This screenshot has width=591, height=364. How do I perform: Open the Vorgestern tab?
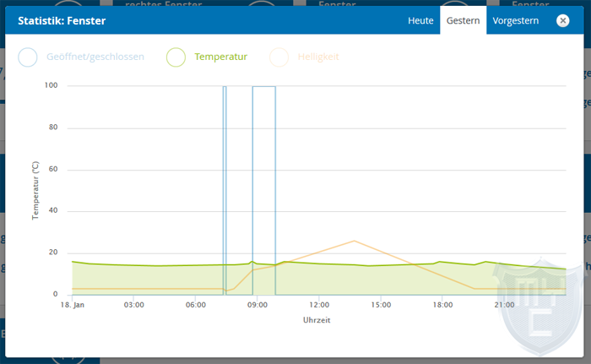[x=515, y=20]
